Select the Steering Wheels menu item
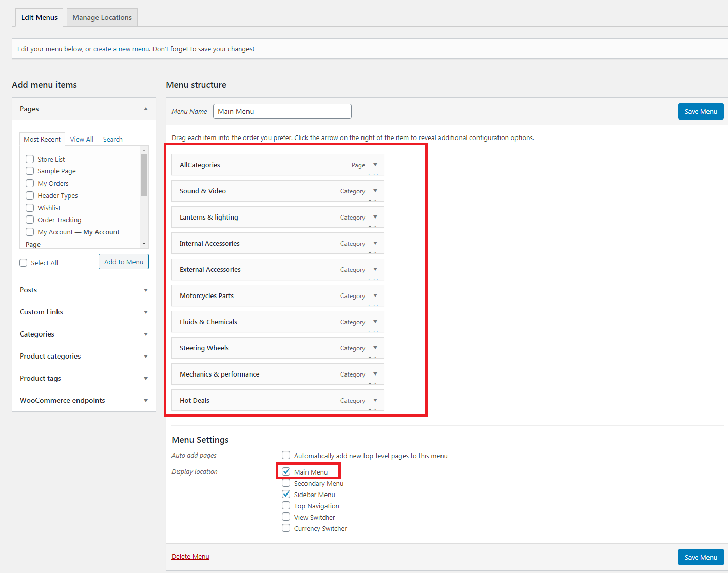Screen dimensions: 728x573 point(277,348)
